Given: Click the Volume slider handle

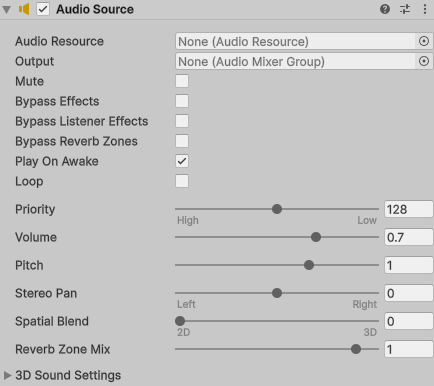Looking at the screenshot, I should [316, 237].
